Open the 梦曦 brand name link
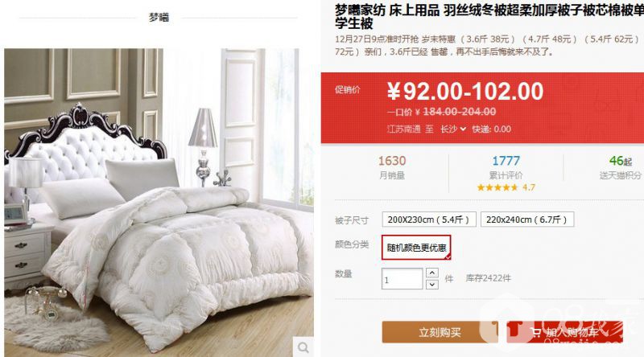This screenshot has width=644, height=357. (x=159, y=18)
